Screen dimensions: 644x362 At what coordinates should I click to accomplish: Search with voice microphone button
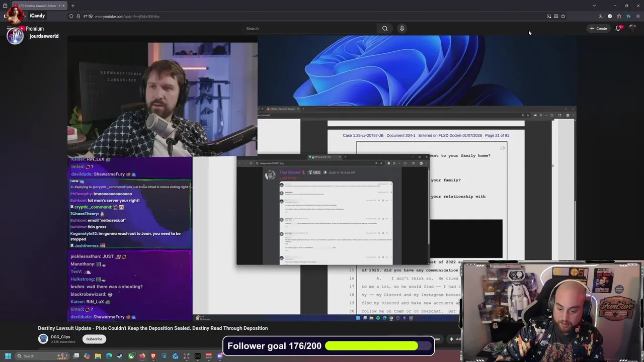click(x=402, y=29)
